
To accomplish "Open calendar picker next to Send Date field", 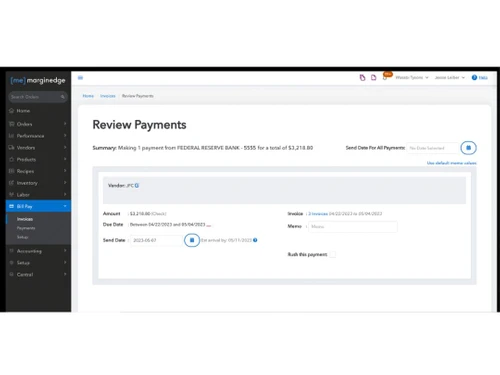I will [192, 240].
